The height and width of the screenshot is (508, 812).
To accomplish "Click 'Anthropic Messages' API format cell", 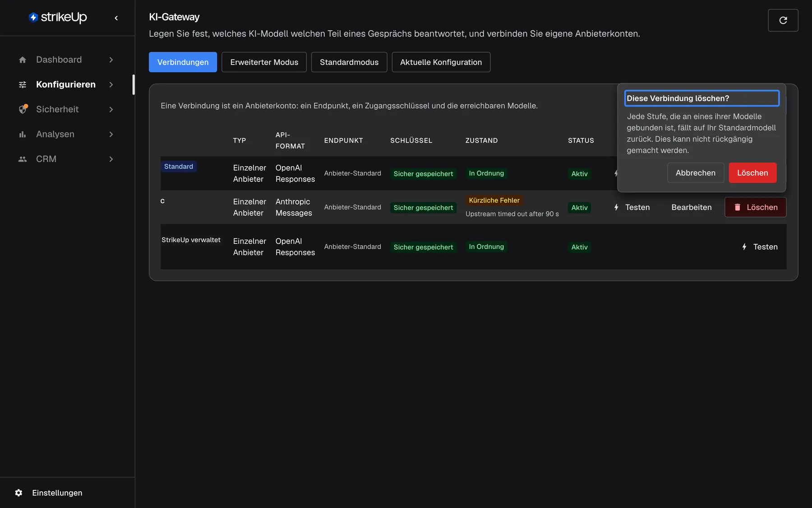I will [294, 207].
